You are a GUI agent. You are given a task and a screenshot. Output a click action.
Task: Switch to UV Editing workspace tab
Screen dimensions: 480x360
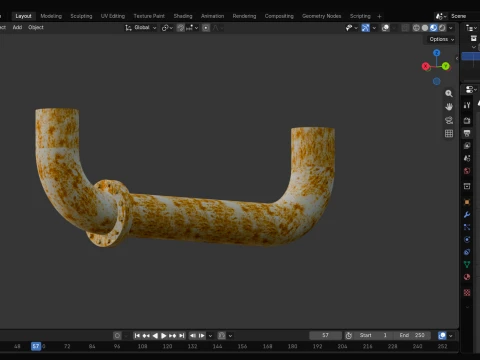[x=113, y=16]
